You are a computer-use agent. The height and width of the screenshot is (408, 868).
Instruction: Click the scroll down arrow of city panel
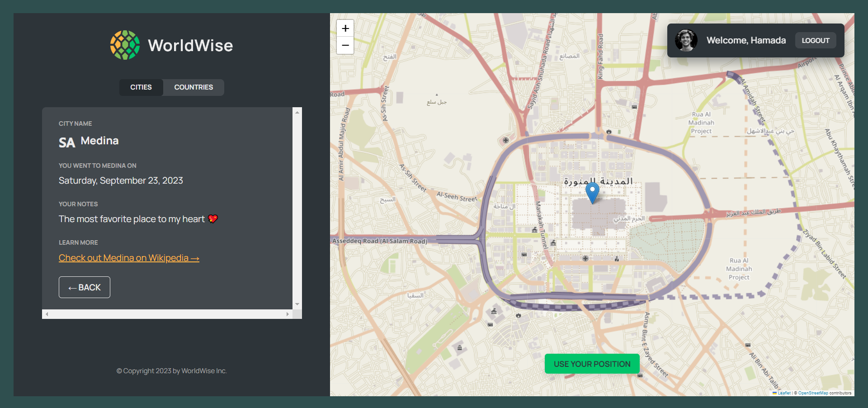click(297, 304)
